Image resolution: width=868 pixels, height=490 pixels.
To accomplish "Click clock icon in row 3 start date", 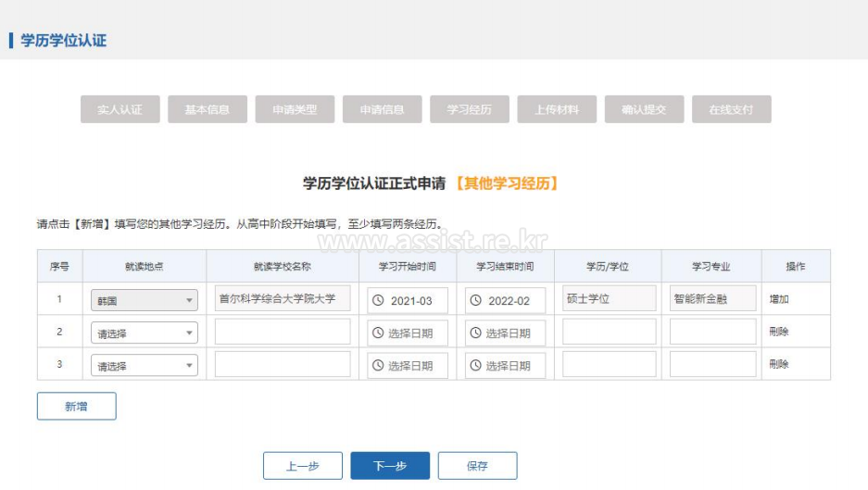I will click(x=378, y=365).
